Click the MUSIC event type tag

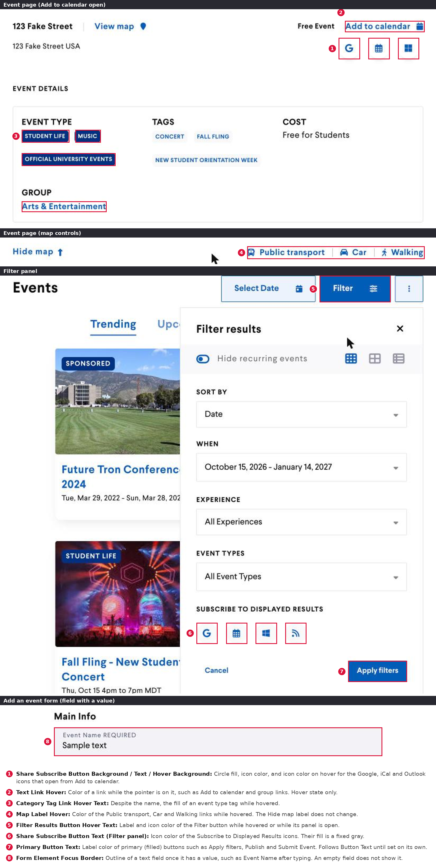click(88, 136)
